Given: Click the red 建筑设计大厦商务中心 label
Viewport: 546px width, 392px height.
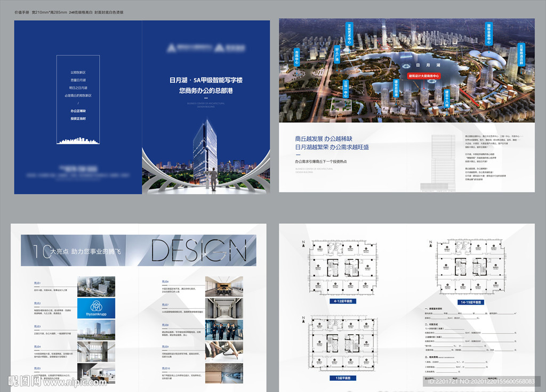Looking at the screenshot, I should tap(424, 76).
